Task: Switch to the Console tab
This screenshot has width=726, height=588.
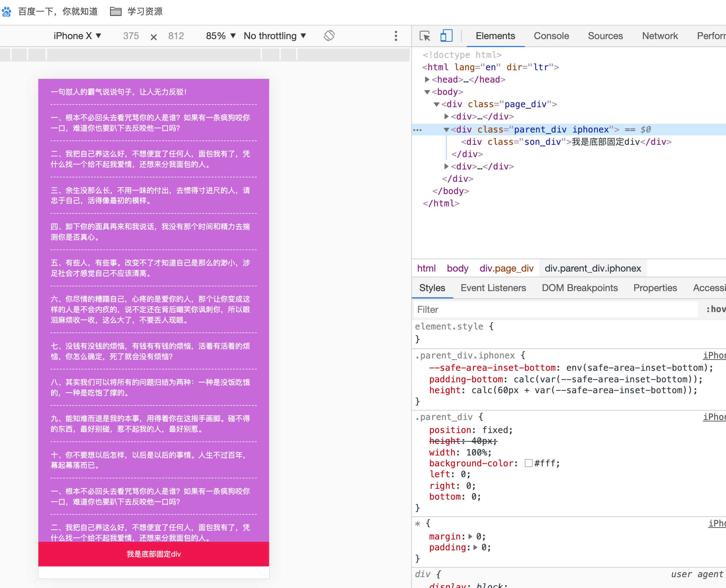Action: click(x=551, y=36)
